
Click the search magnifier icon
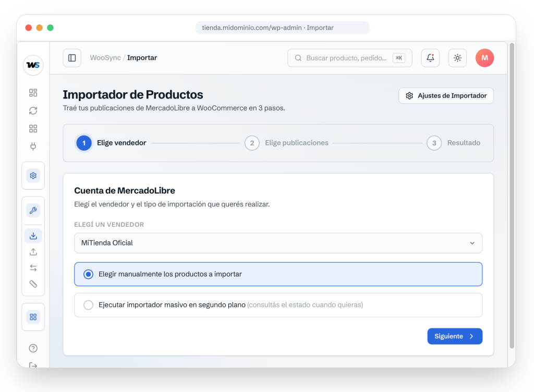(298, 58)
